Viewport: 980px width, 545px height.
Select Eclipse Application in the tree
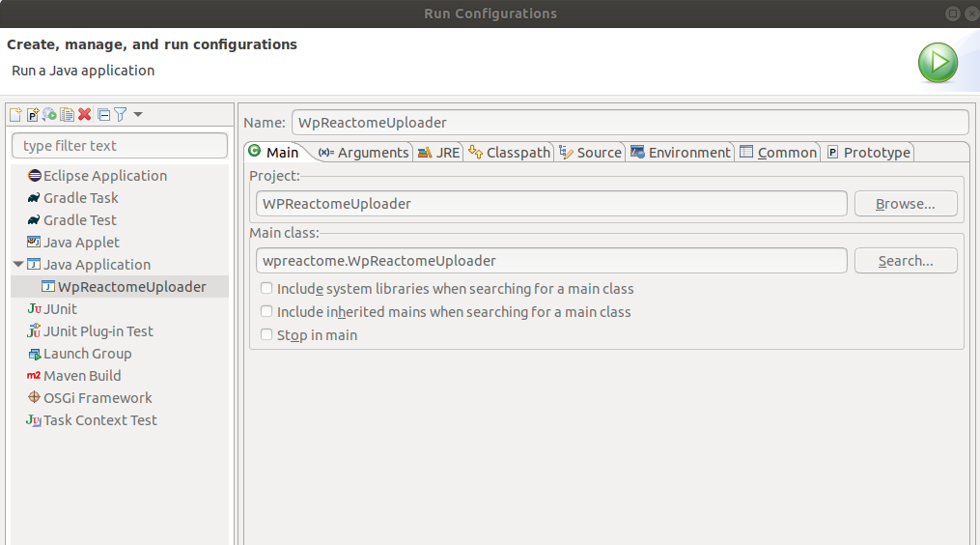coord(105,176)
